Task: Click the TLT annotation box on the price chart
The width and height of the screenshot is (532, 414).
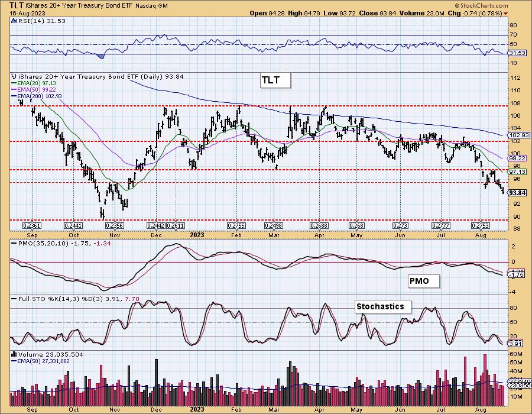Action: (x=275, y=80)
